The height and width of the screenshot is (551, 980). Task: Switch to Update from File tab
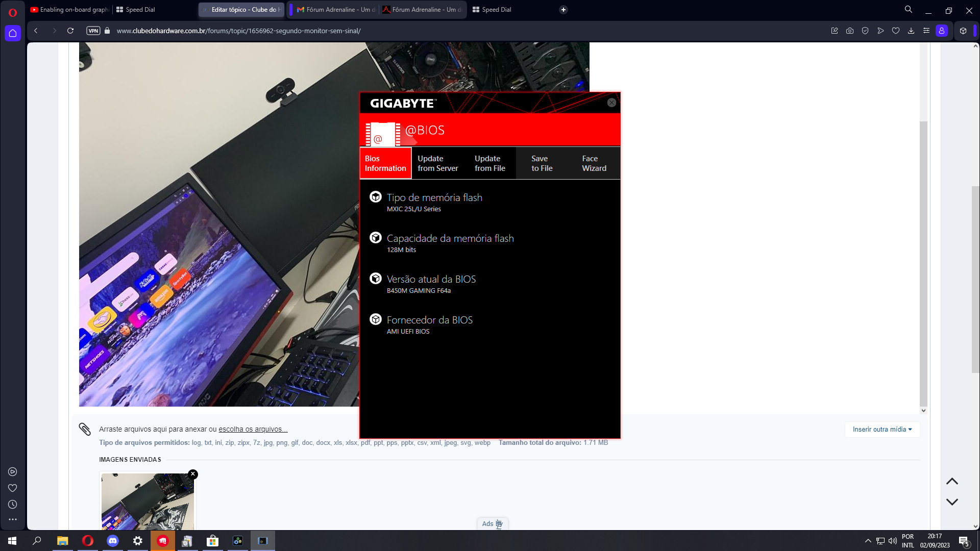(x=490, y=163)
